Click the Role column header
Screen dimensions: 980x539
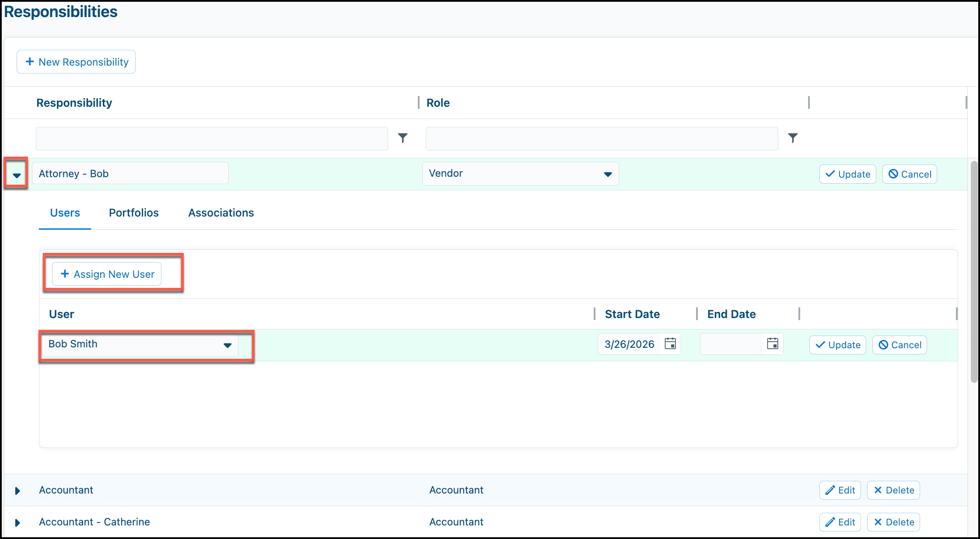pos(438,103)
